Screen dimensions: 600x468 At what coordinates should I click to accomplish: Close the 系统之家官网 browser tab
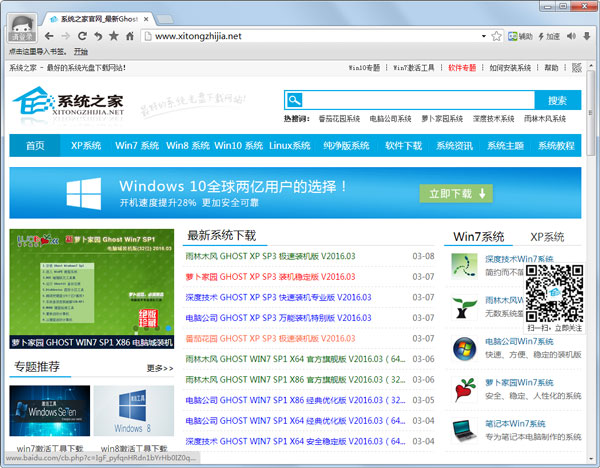coord(146,19)
